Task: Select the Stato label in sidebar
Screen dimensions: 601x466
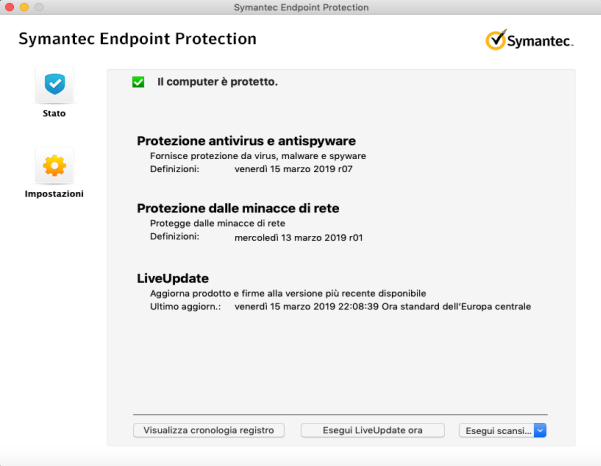Action: (x=54, y=113)
